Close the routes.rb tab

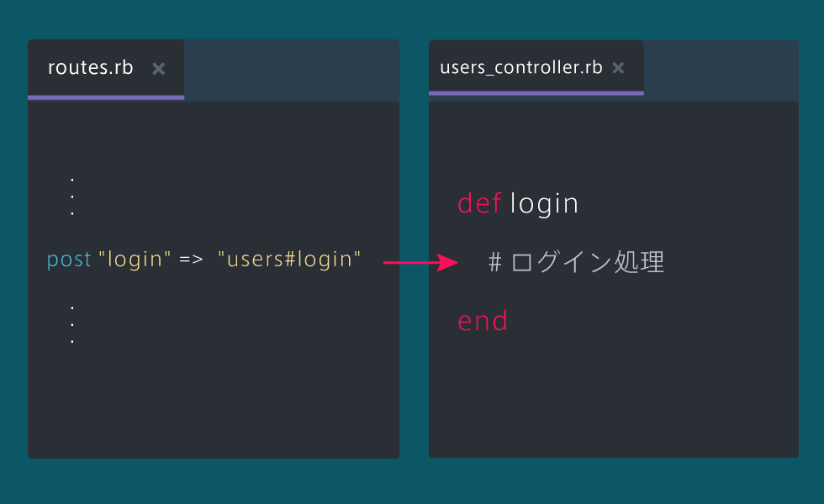[159, 69]
